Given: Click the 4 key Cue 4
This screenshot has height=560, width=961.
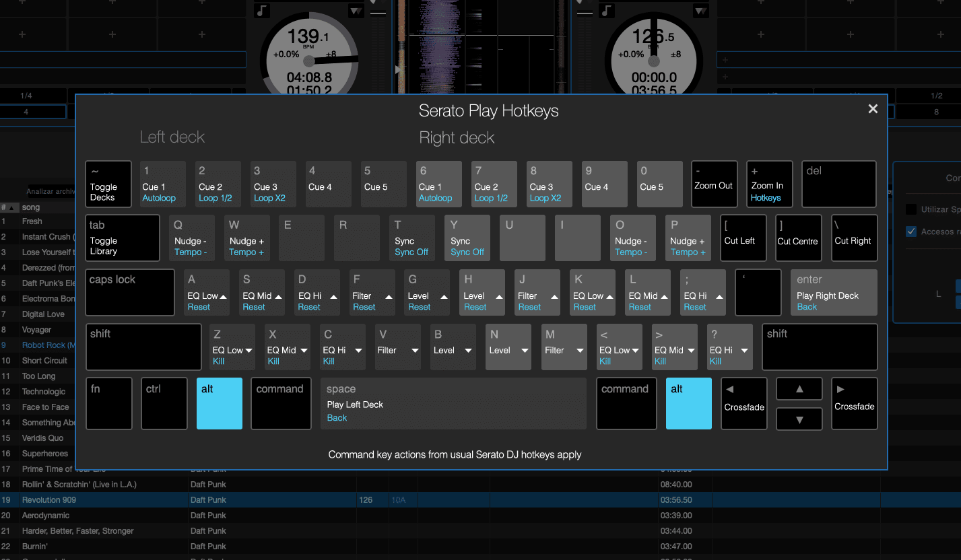Looking at the screenshot, I should (x=329, y=184).
